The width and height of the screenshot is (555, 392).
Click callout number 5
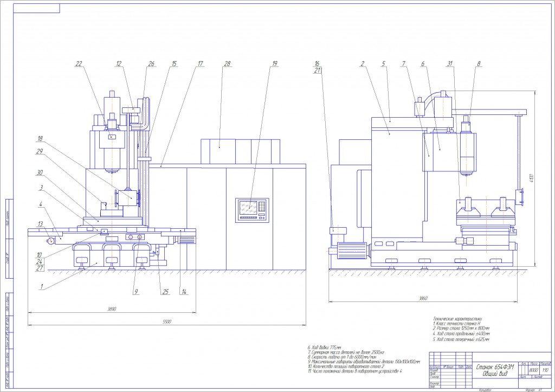tap(383, 64)
